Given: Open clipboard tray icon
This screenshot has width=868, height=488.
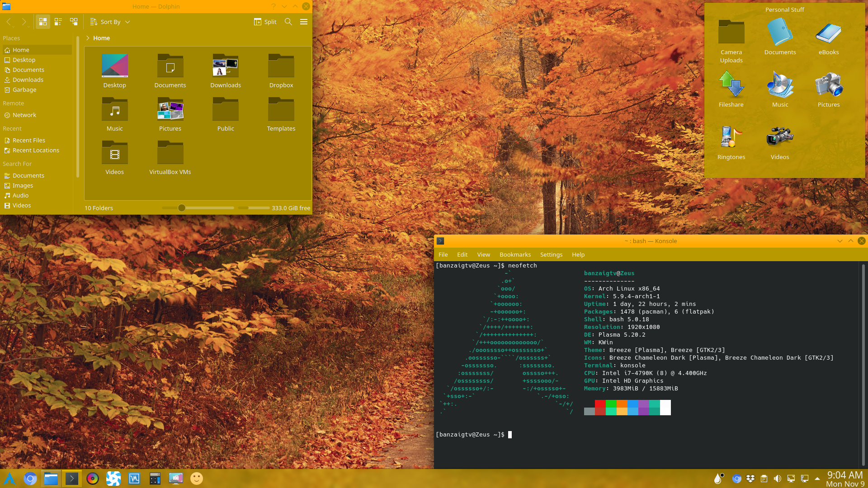Looking at the screenshot, I should (x=764, y=479).
